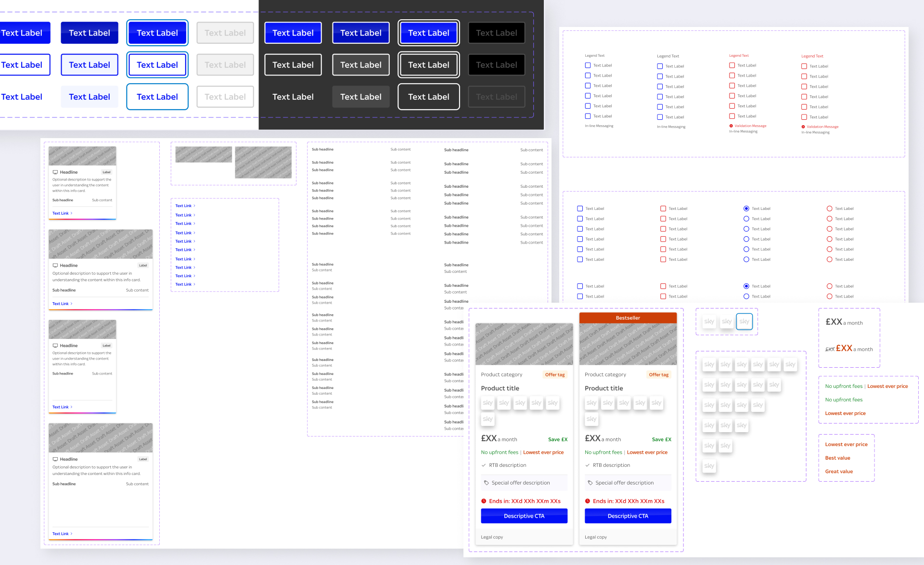Click Save £X in the Bestseller card

(661, 439)
